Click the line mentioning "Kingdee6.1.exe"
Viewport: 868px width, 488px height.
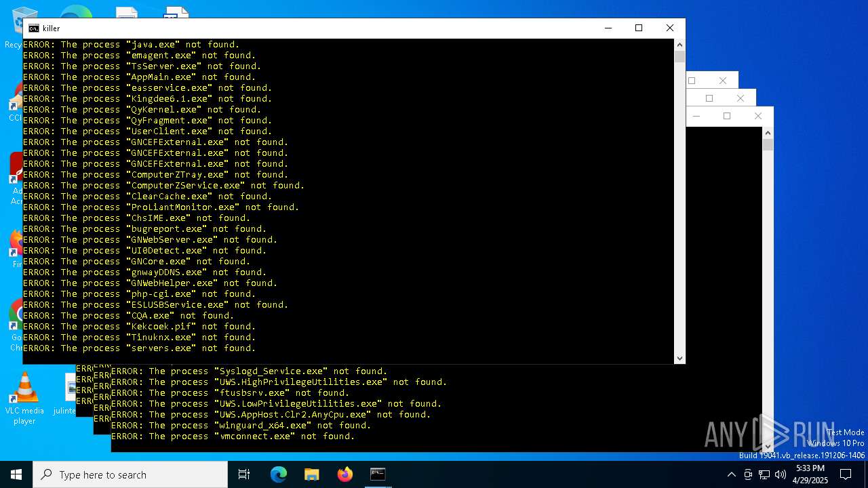click(148, 99)
